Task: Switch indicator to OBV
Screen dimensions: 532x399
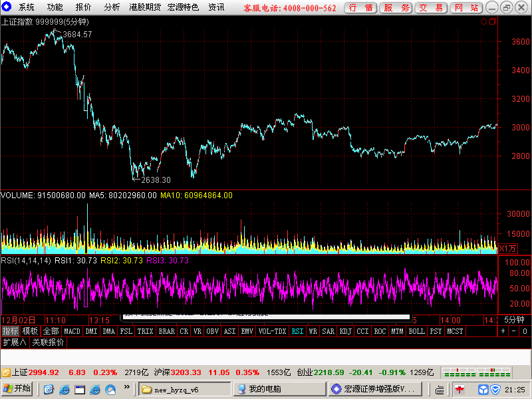Action: pyautogui.click(x=212, y=331)
